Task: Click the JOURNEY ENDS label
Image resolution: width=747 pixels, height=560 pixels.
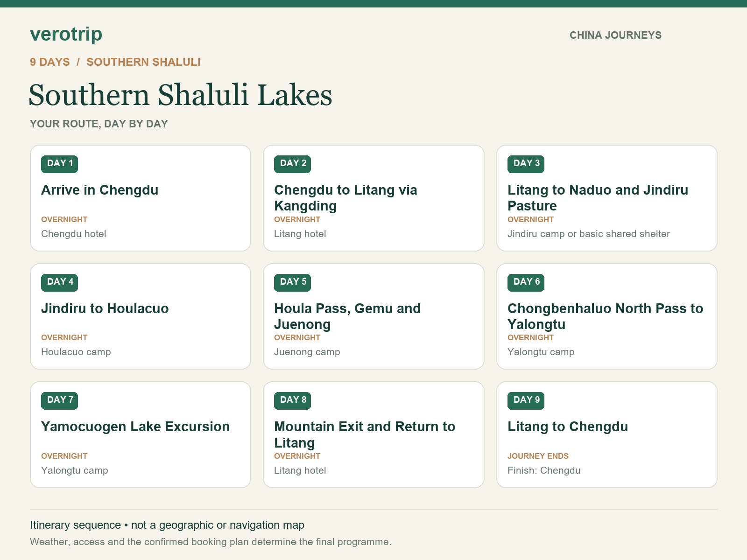Action: pyautogui.click(x=538, y=456)
